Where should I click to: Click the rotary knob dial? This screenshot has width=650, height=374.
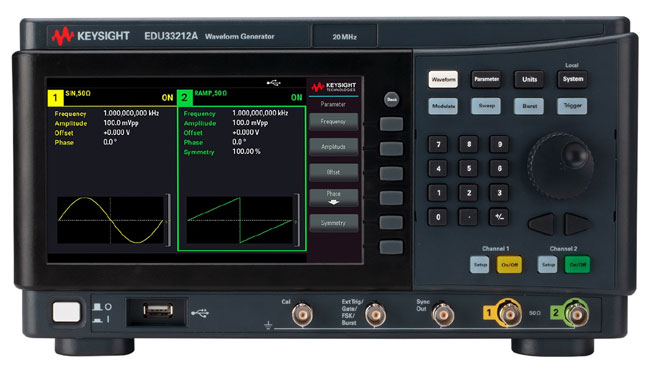click(x=561, y=166)
